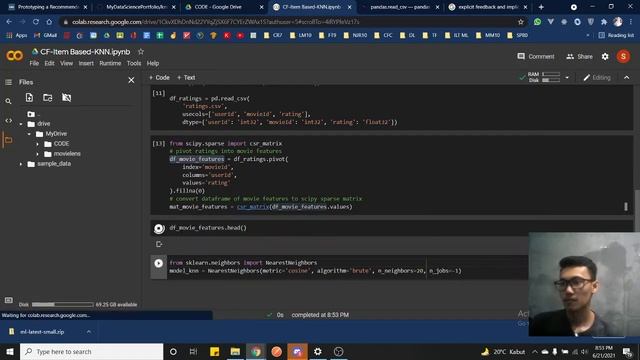Screen dimensions: 640x360
Task: Open the Comment panel
Action: coord(536,56)
